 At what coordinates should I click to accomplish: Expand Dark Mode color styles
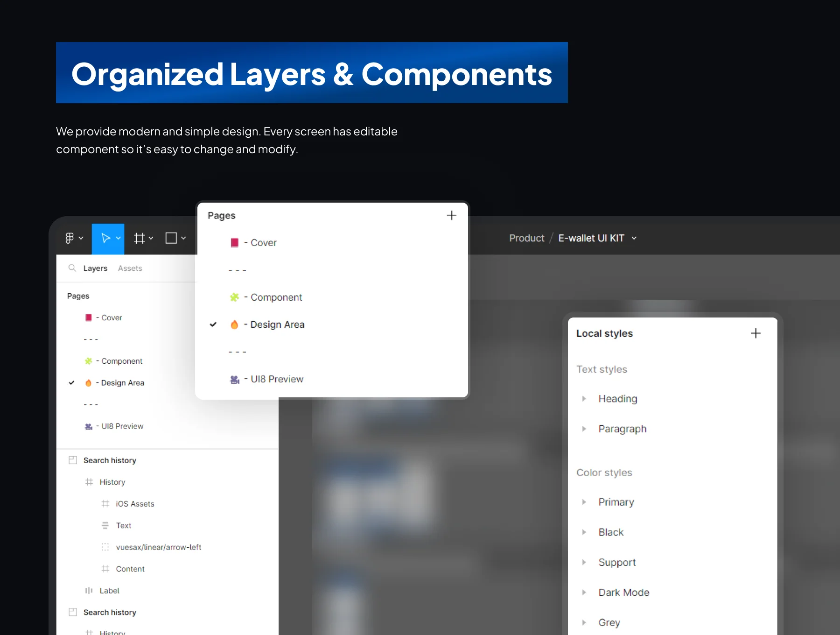pyautogui.click(x=584, y=593)
